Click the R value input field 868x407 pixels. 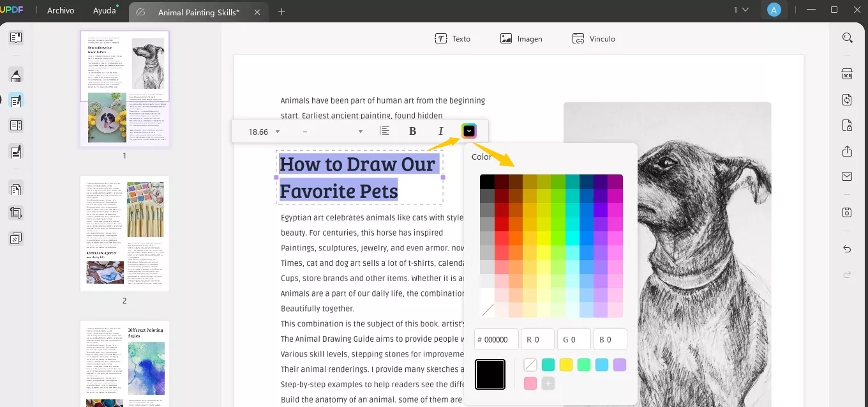[x=537, y=340]
